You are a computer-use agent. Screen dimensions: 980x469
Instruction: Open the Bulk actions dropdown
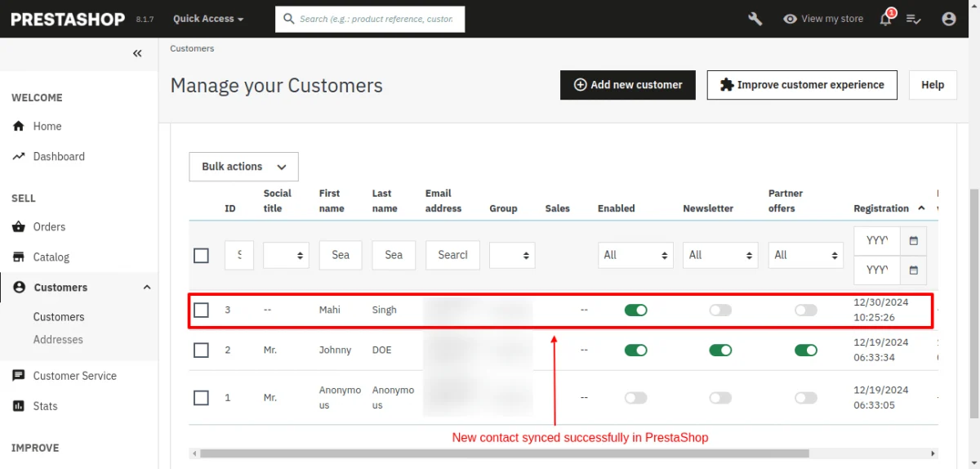(x=243, y=167)
